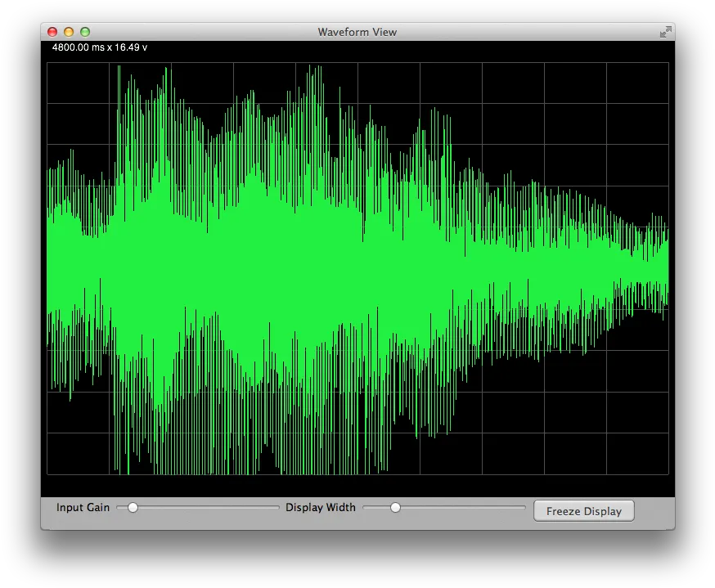
Task: Minimize the window with the yellow button
Action: pos(69,32)
